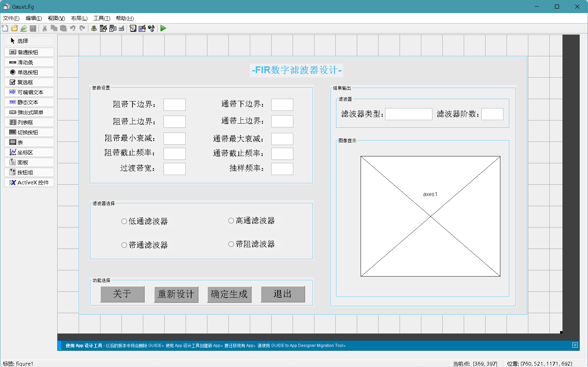The width and height of the screenshot is (588, 367).
Task: Open the Tab Order Editor
Action: pyautogui.click(x=112, y=28)
